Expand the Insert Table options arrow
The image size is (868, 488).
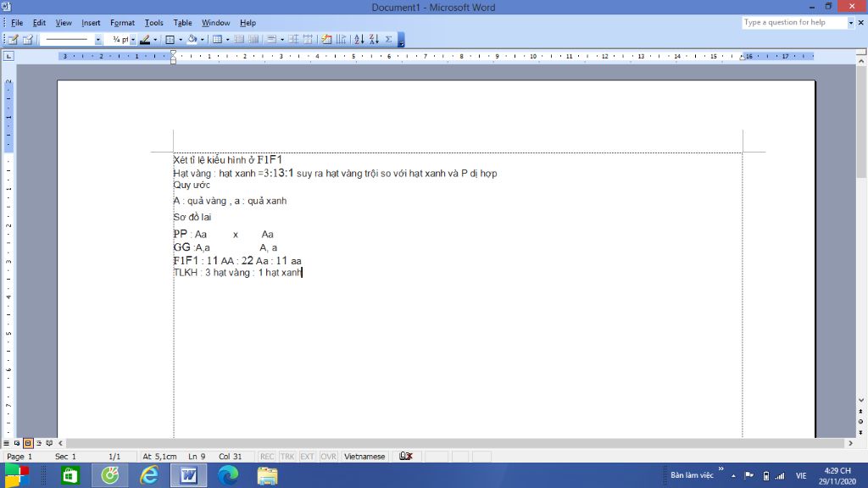227,39
